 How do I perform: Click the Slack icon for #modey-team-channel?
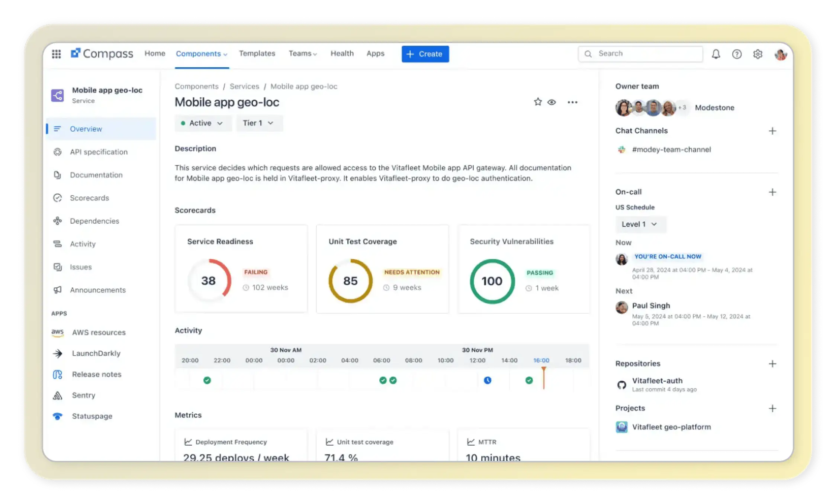[x=621, y=150]
